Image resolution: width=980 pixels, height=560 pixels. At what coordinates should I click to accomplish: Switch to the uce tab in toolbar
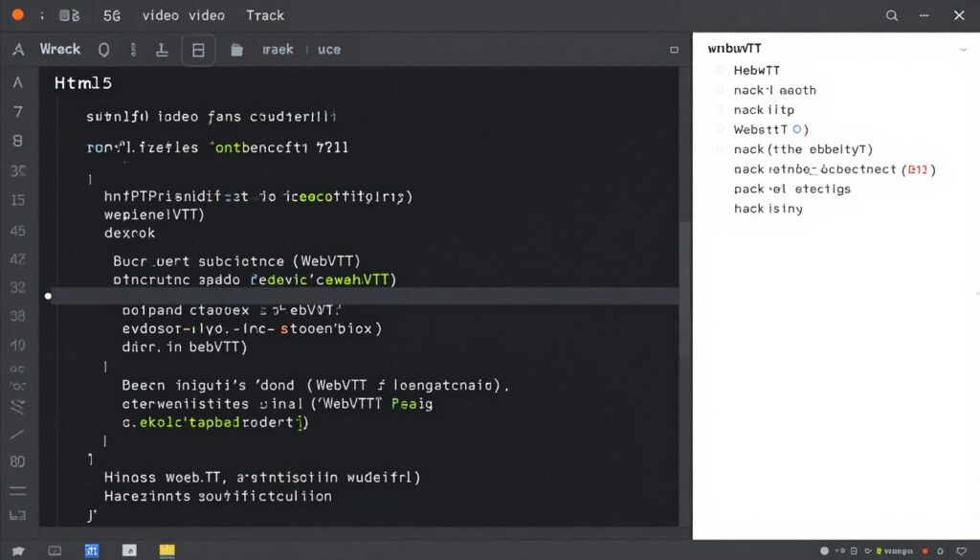click(x=329, y=50)
